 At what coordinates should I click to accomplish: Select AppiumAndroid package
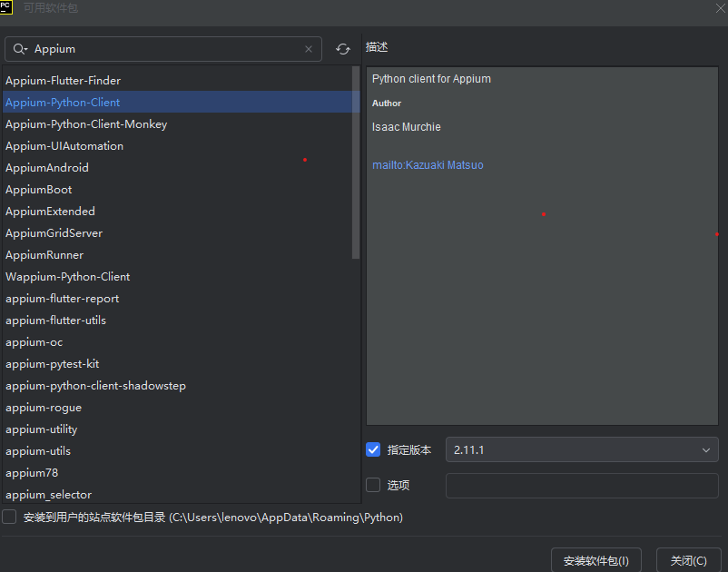coord(178,168)
